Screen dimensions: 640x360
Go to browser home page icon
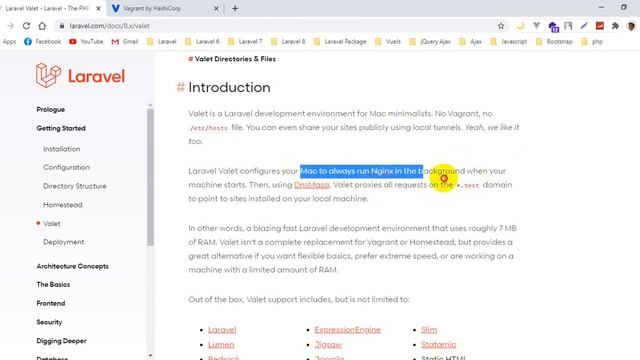click(x=42, y=26)
